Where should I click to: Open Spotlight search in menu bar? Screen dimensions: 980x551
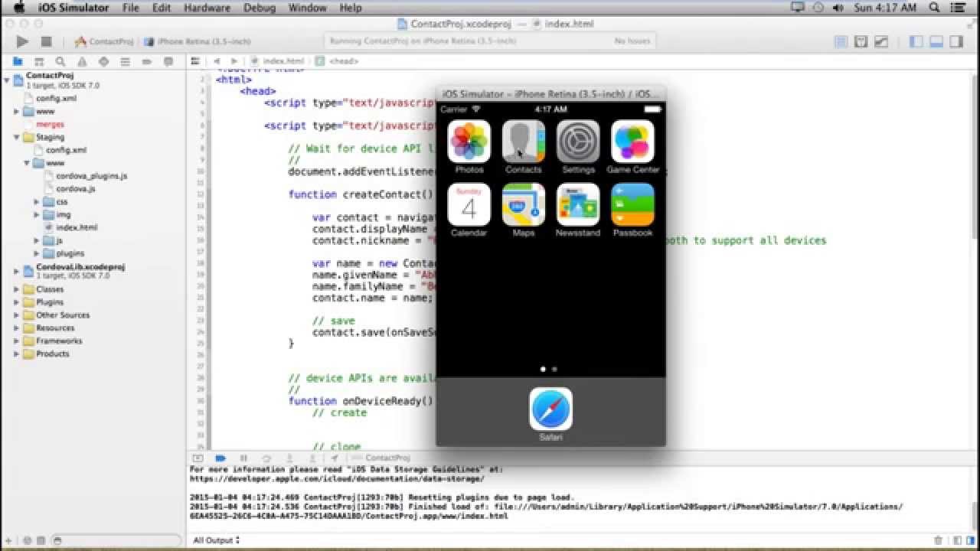[x=936, y=8]
